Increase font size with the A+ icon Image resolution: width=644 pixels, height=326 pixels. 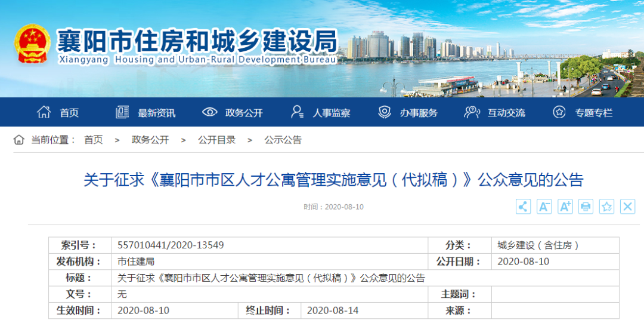(565, 207)
